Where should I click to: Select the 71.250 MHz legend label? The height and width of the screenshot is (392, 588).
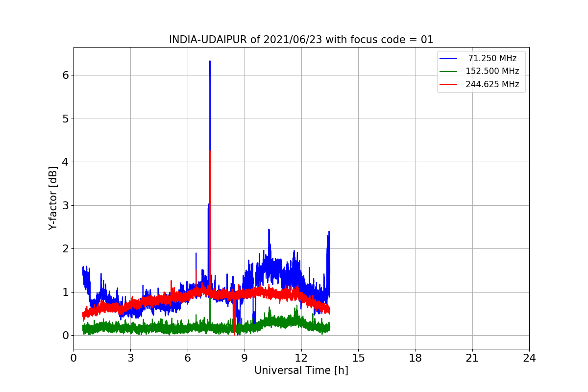click(x=492, y=58)
